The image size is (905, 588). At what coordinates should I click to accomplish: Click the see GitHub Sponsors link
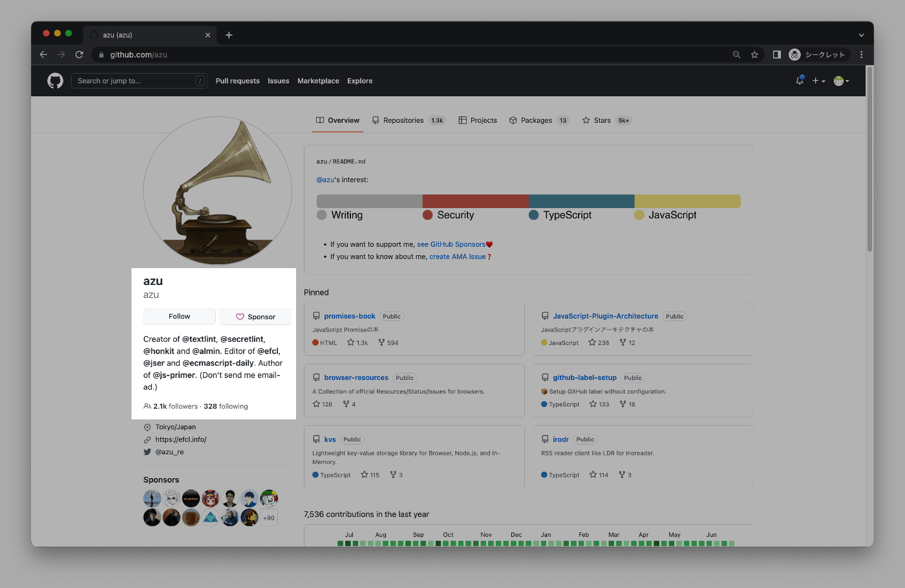pyautogui.click(x=451, y=244)
